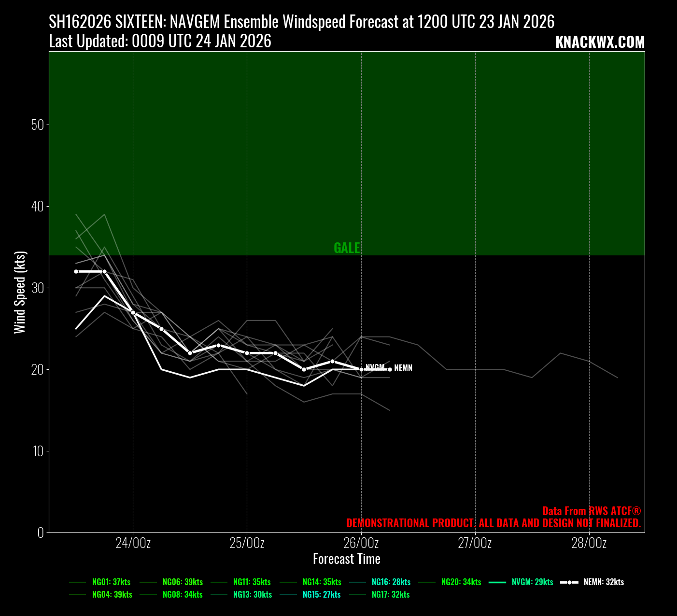Click the Forecast Time axis title
677x616 pixels.
(x=347, y=559)
